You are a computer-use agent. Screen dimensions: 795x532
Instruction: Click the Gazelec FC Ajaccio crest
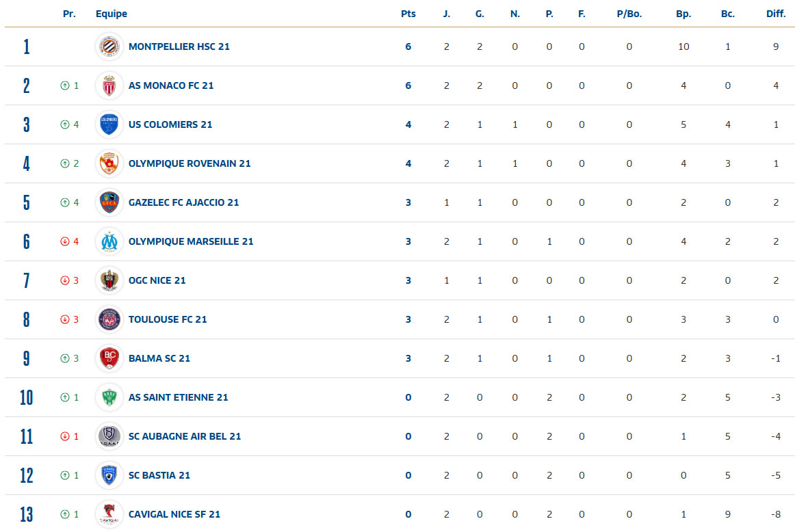[x=109, y=202]
